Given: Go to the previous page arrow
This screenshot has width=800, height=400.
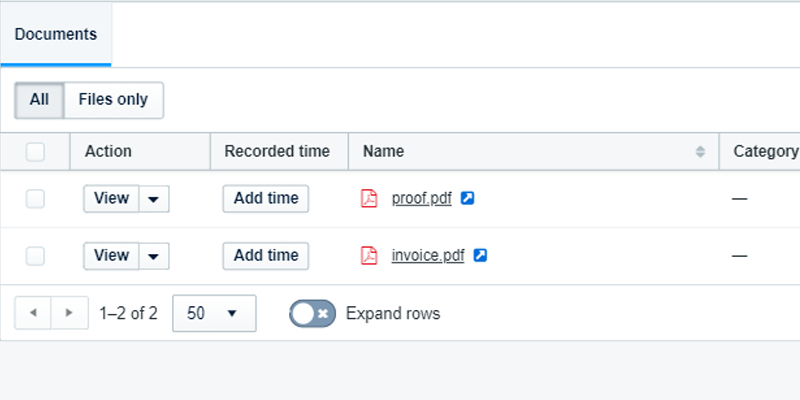Looking at the screenshot, I should point(33,313).
